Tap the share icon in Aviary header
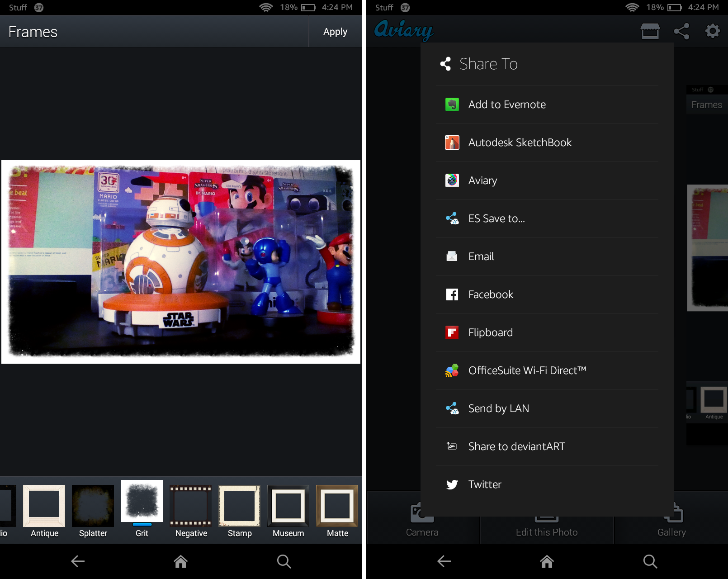This screenshot has width=728, height=579. click(x=681, y=31)
